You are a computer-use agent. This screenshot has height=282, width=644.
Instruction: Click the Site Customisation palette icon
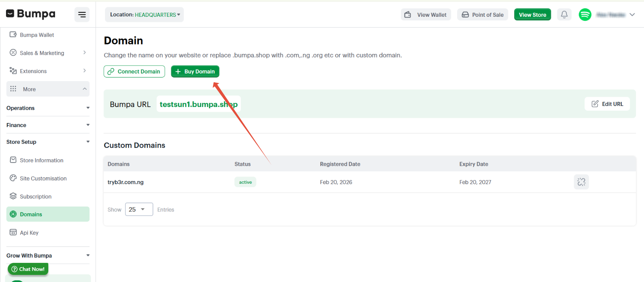tap(13, 178)
